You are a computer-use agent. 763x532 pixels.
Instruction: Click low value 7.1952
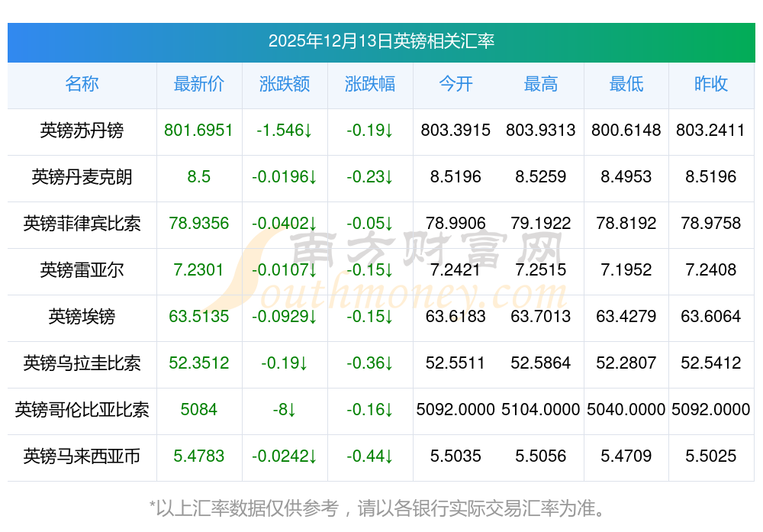tap(626, 269)
